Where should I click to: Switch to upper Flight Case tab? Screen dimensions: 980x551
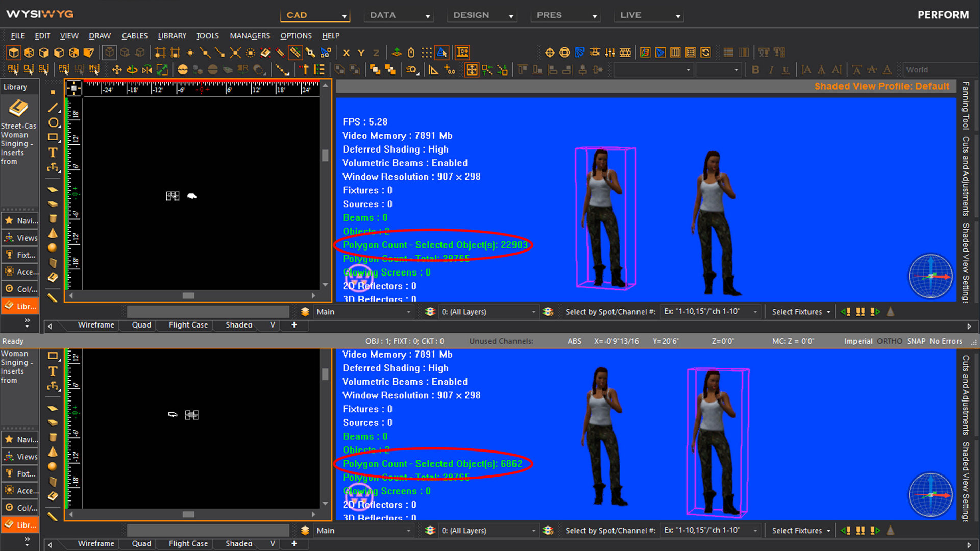click(x=188, y=325)
